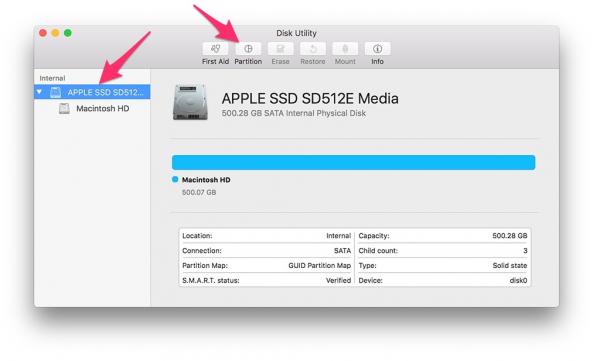Open the Info panel icon
This screenshot has height=361, width=600.
pyautogui.click(x=377, y=49)
